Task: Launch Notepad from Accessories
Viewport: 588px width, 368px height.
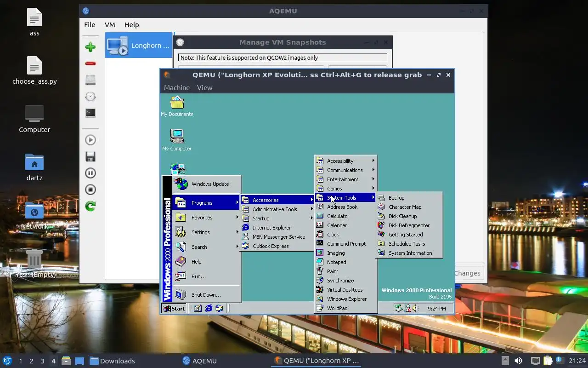Action: [x=345, y=262]
